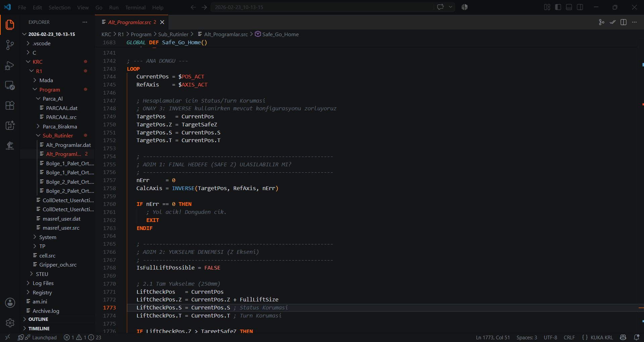This screenshot has width=644, height=342.
Task: Select Safe_Go_Home in the breadcrumb
Action: 277,34
